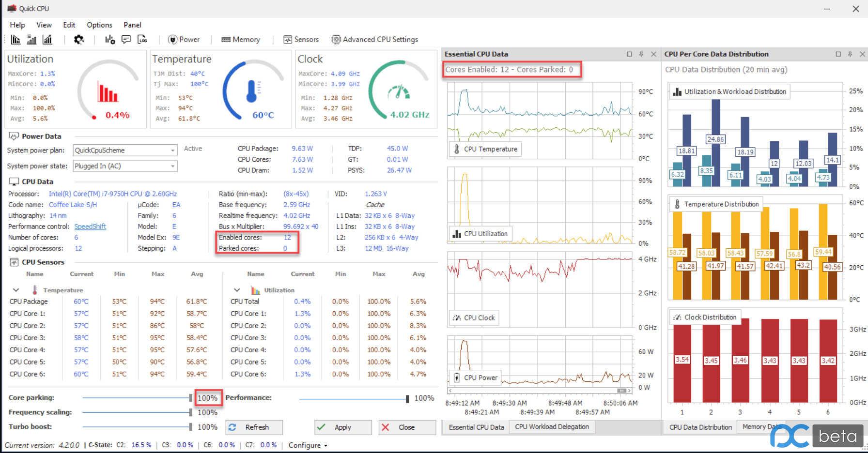Switch to CPU Data Distribution tab
This screenshot has width=868, height=453.
pyautogui.click(x=700, y=427)
